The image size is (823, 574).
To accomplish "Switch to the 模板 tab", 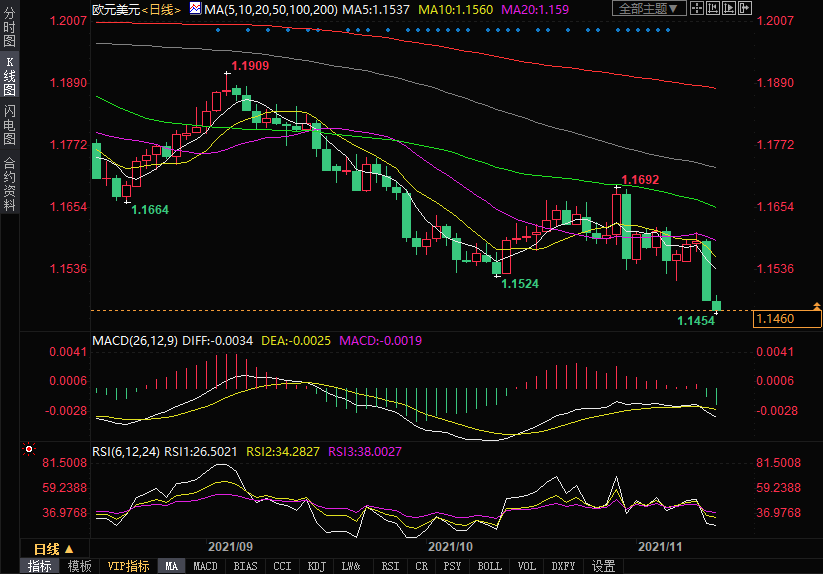I will coord(79,566).
